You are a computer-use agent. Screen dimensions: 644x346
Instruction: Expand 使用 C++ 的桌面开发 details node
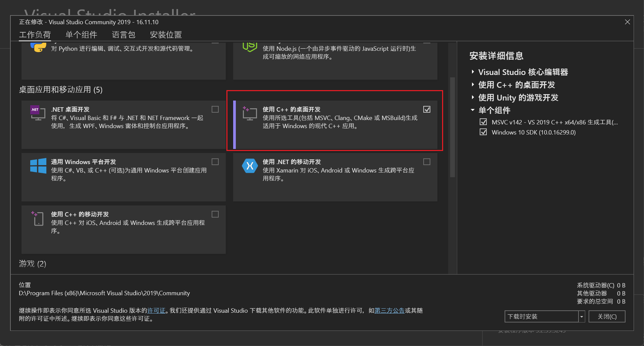[x=473, y=85]
